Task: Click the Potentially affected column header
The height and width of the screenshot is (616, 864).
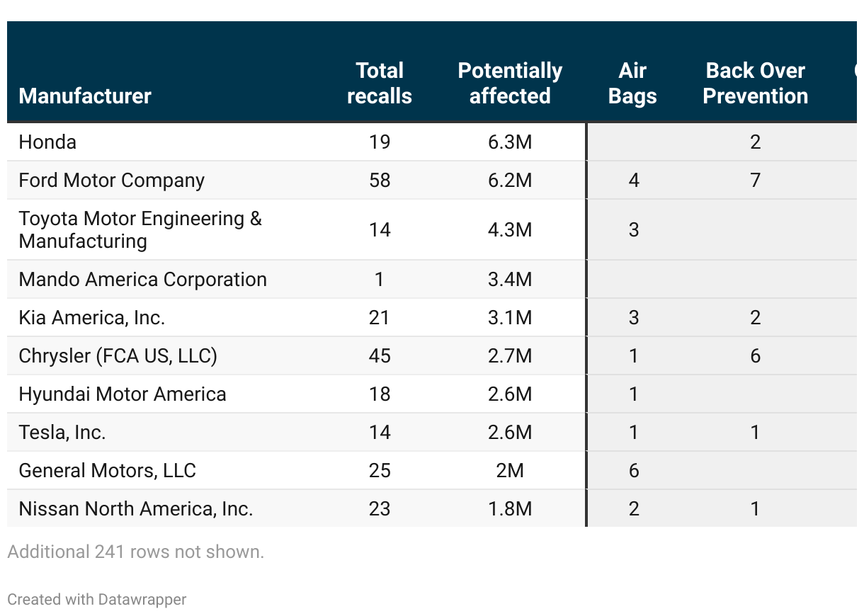Action: [x=510, y=83]
